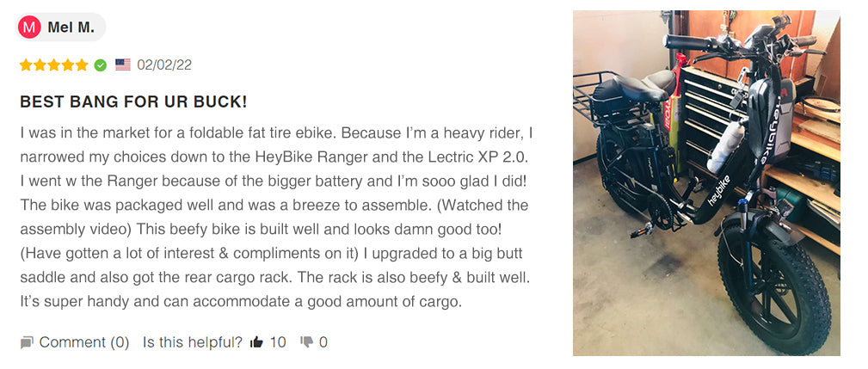Click the first gold rating star

coord(26,65)
